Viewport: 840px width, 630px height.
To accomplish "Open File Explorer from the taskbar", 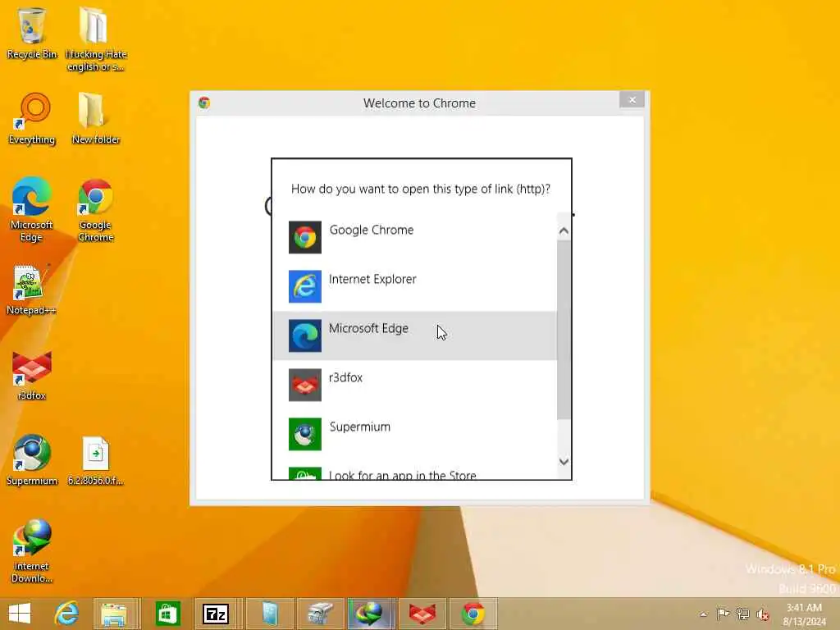I will [114, 614].
